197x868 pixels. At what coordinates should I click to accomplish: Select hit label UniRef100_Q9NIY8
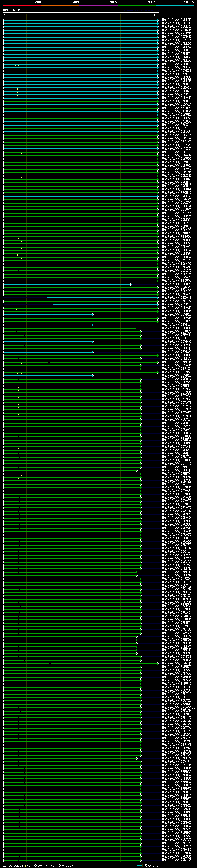point(177,718)
